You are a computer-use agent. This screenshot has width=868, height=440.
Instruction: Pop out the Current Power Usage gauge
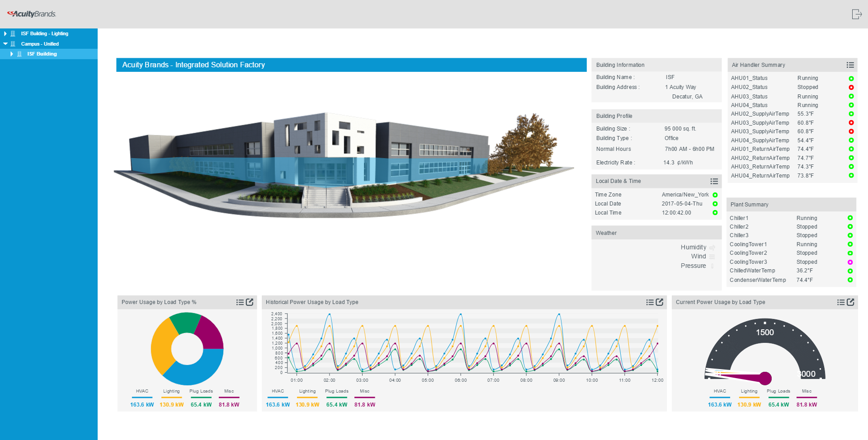pos(850,302)
